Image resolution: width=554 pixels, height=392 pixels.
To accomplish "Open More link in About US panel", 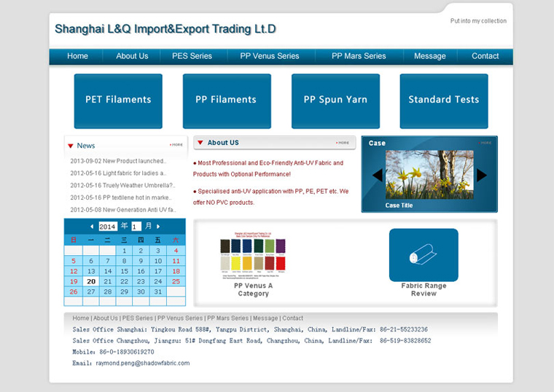I will coord(343,143).
